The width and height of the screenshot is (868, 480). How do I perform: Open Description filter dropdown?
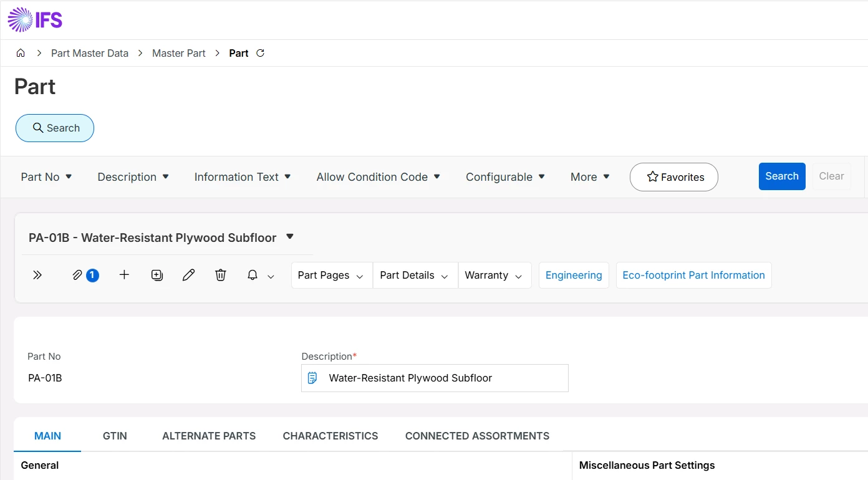tap(133, 177)
